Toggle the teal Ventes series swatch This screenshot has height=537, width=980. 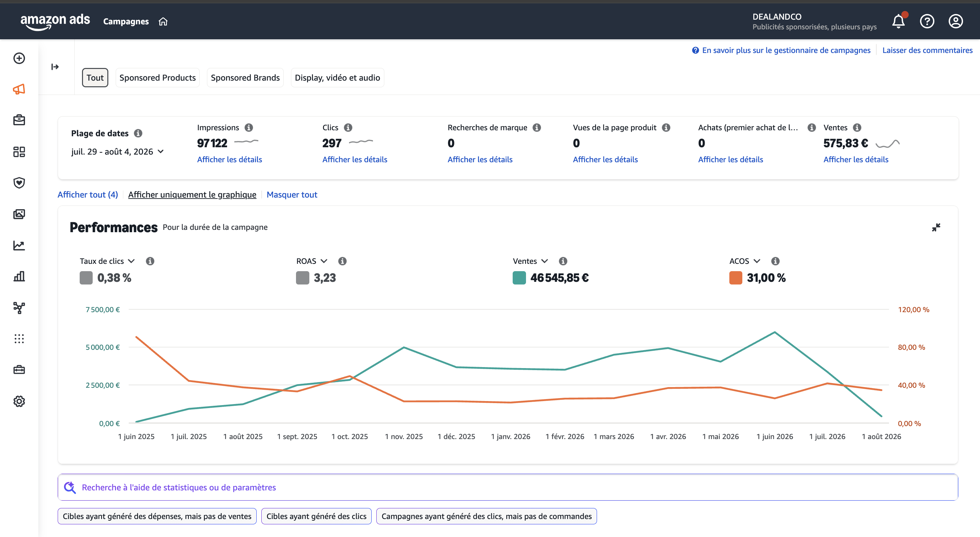[x=519, y=277]
